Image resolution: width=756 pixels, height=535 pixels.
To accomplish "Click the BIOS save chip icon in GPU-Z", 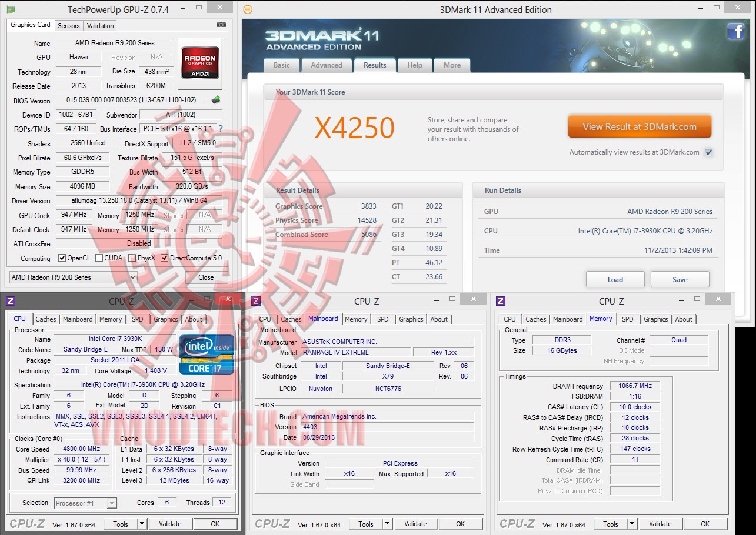I will pyautogui.click(x=216, y=100).
